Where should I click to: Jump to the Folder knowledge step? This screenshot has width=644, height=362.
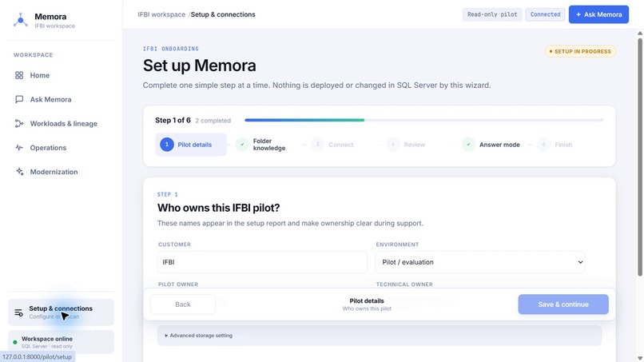265,145
